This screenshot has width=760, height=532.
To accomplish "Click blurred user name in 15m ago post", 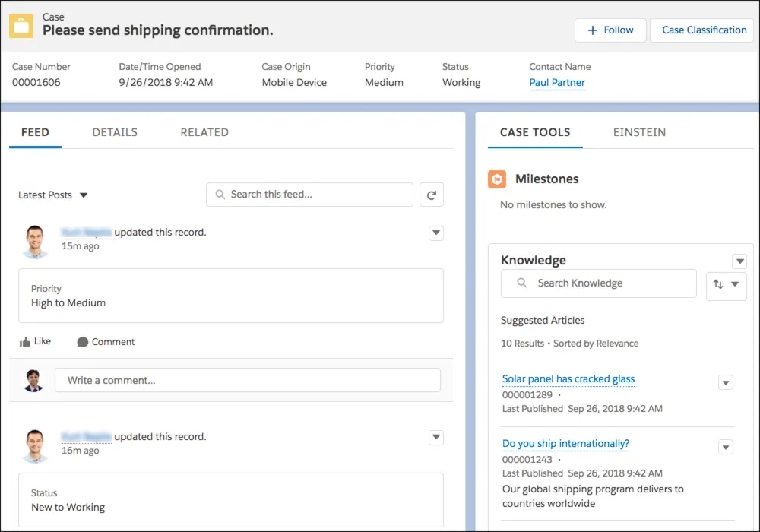I will [x=87, y=233].
